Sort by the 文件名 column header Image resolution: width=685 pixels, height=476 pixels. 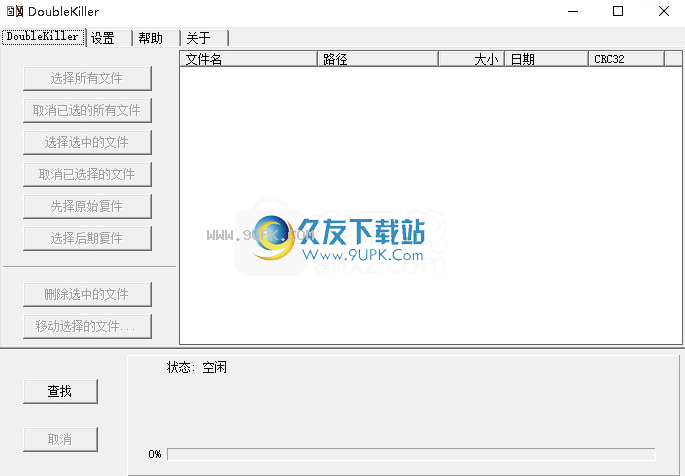[x=248, y=59]
